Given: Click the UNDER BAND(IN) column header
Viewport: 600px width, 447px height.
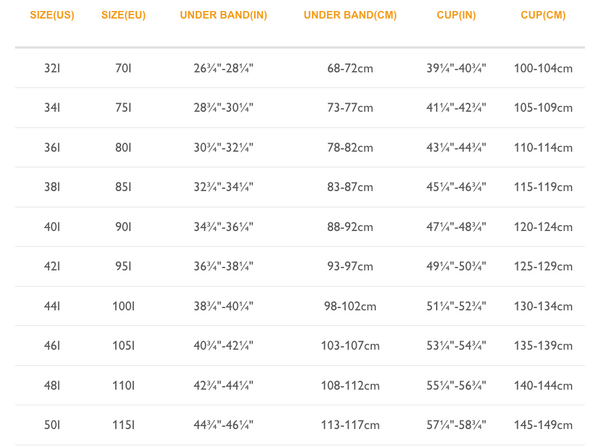Looking at the screenshot, I should [x=223, y=16].
